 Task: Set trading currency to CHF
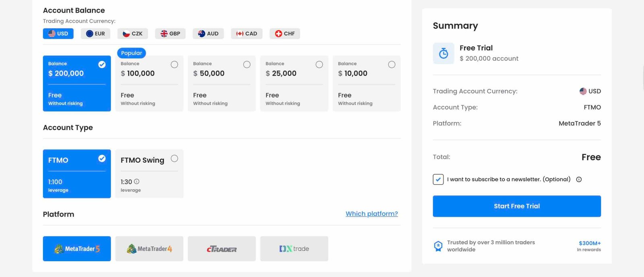[x=285, y=33]
